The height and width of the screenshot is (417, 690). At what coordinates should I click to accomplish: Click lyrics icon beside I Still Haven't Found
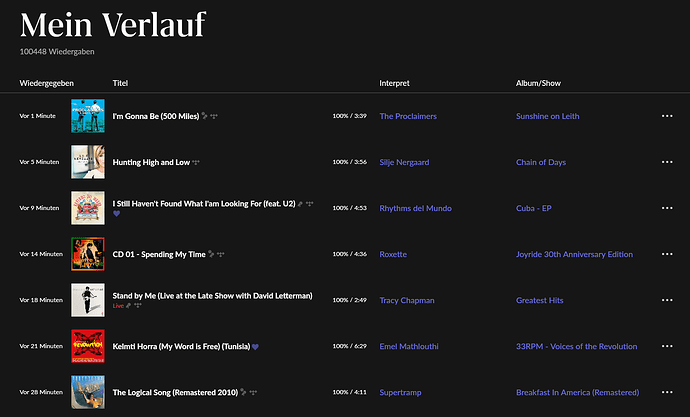(x=301, y=204)
